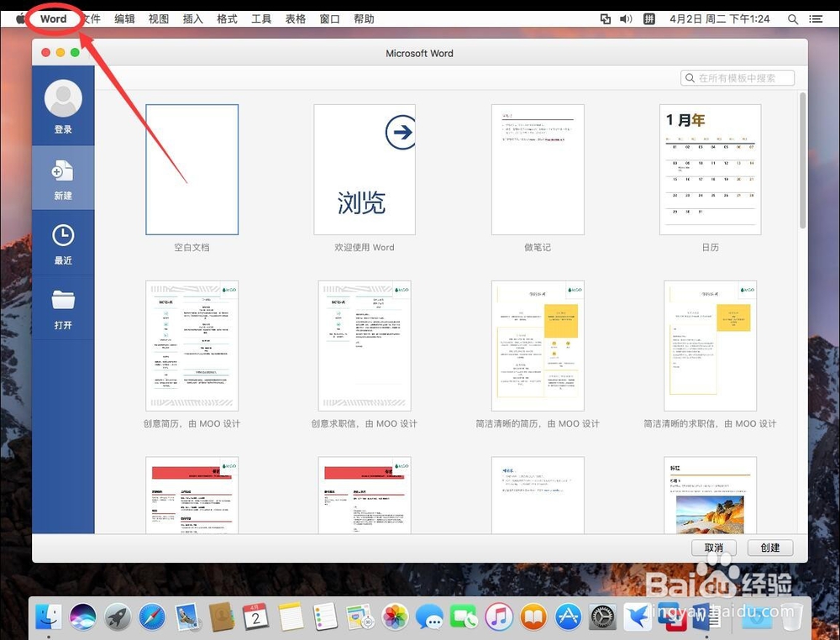Open Finder from the Dock
This screenshot has width=840, height=640.
click(49, 617)
